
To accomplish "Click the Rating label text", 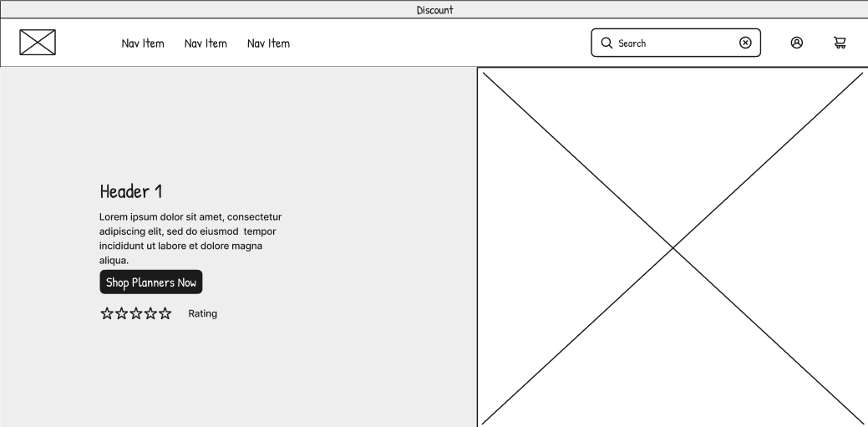I will tap(203, 313).
